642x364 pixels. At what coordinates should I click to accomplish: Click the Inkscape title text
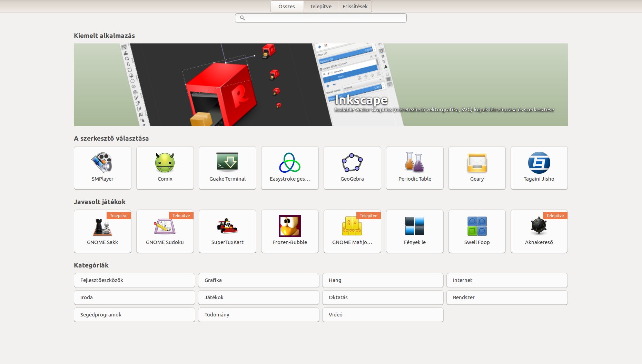click(x=361, y=100)
